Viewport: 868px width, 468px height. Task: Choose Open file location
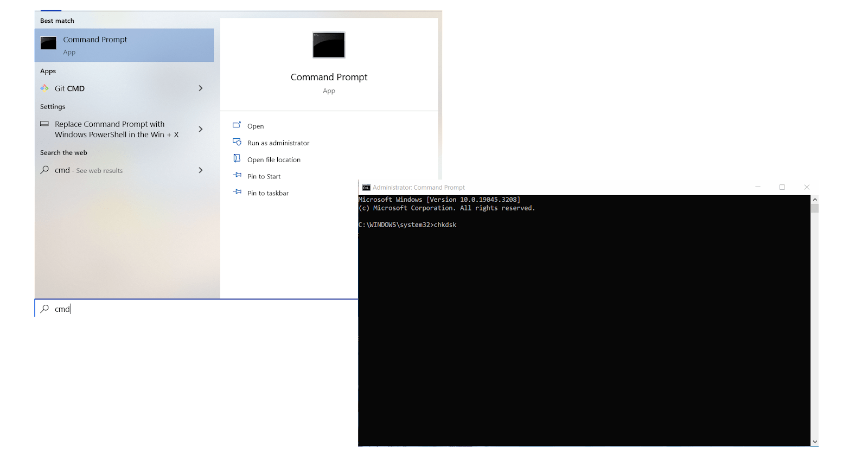[274, 160]
